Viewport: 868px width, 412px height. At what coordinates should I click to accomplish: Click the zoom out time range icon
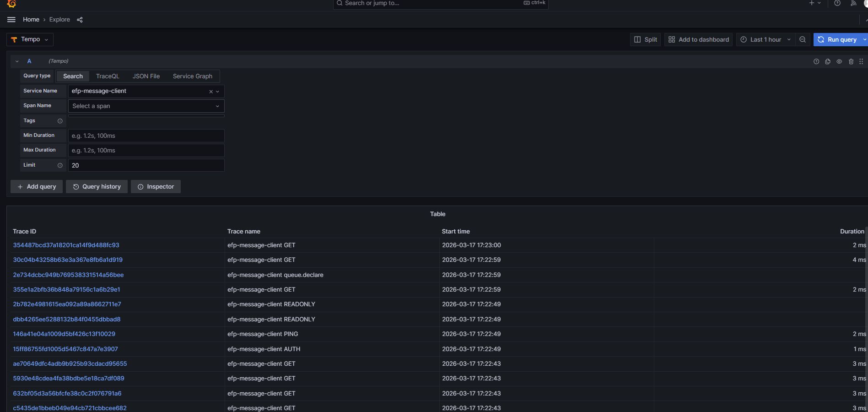point(803,40)
